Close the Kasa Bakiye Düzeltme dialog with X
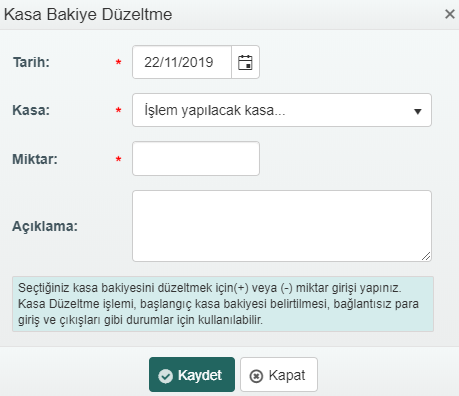The width and height of the screenshot is (459, 396). pyautogui.click(x=450, y=14)
